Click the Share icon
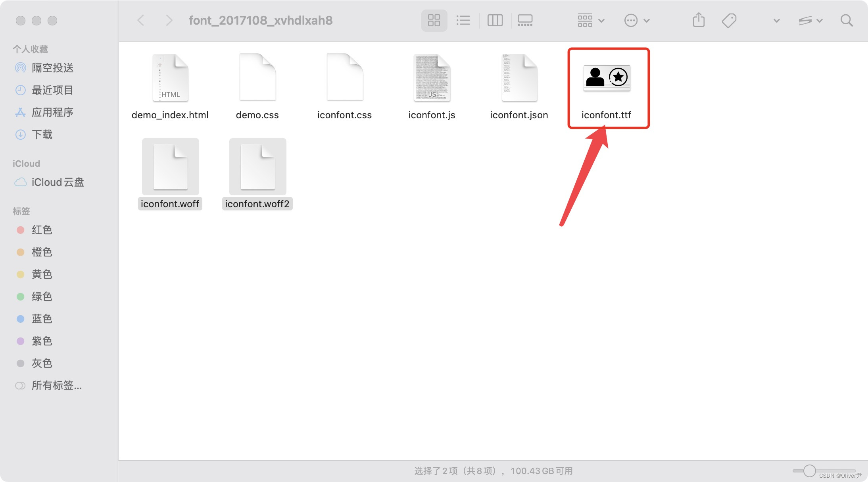 pyautogui.click(x=699, y=20)
